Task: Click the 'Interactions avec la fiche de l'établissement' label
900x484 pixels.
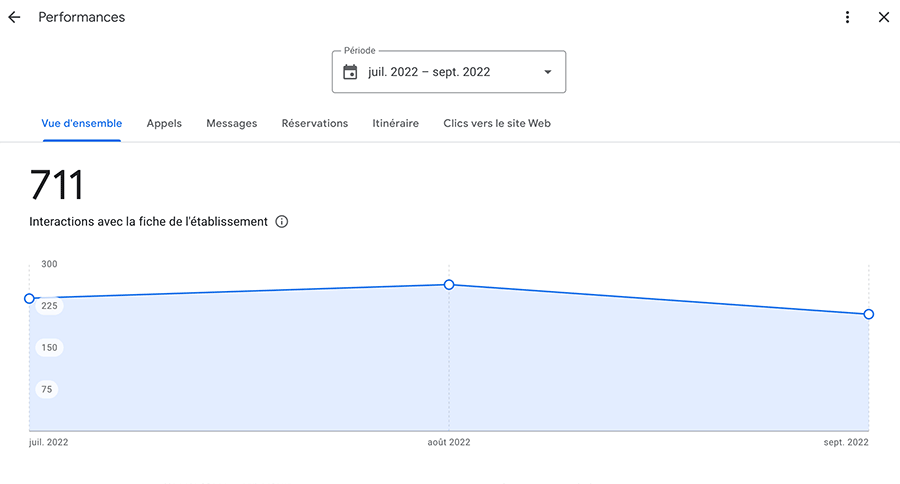Action: coord(149,222)
